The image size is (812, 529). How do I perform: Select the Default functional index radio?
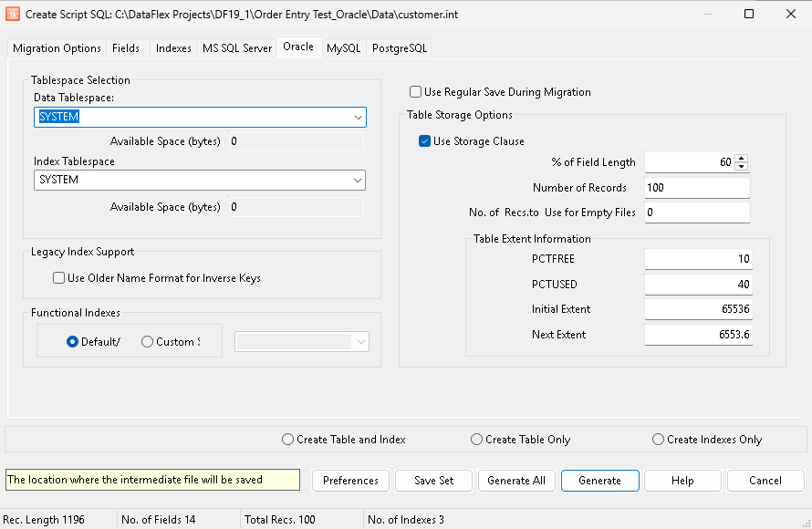[72, 342]
